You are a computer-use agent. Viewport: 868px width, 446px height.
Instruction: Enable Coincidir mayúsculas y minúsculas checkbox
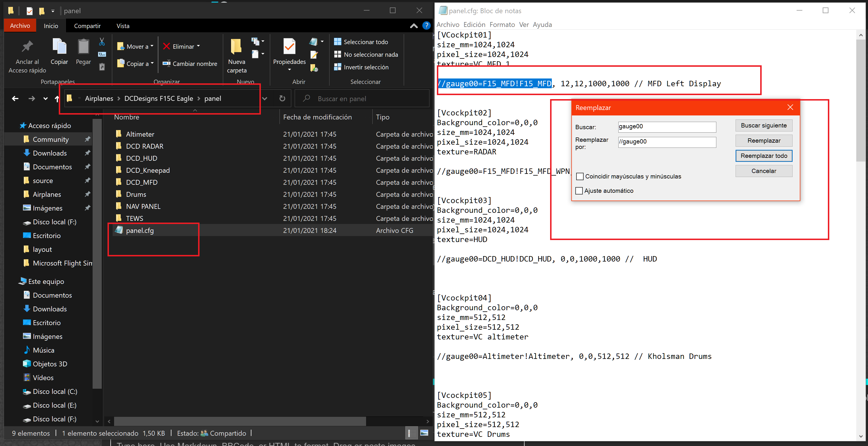pos(580,176)
